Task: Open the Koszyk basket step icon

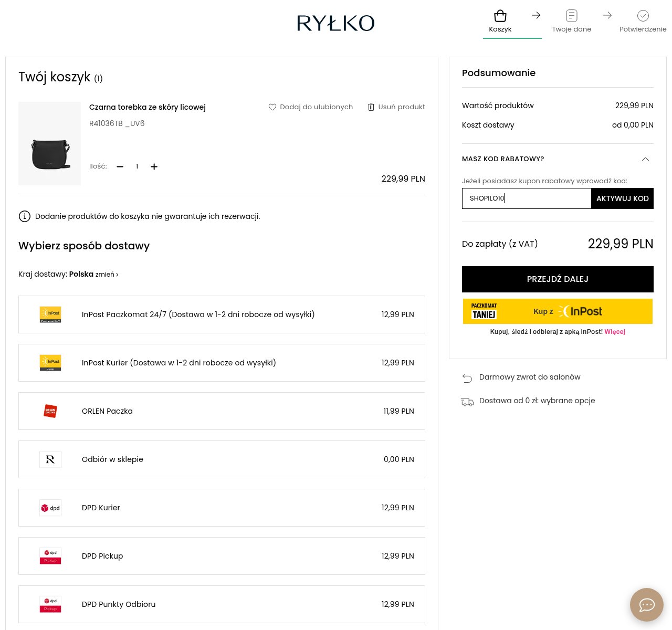Action: pyautogui.click(x=500, y=16)
